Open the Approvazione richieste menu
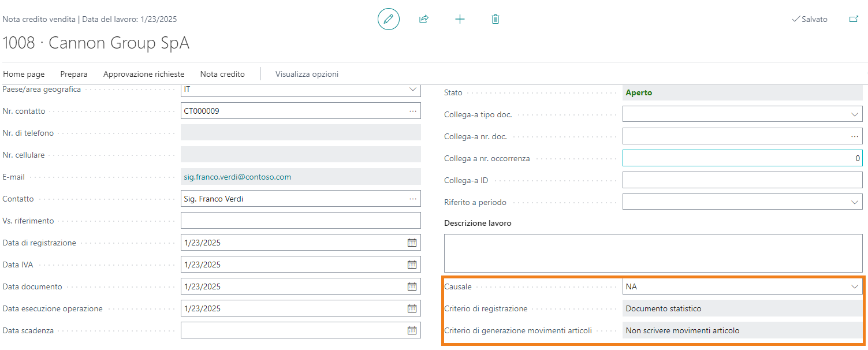This screenshot has height=350, width=868. (144, 74)
